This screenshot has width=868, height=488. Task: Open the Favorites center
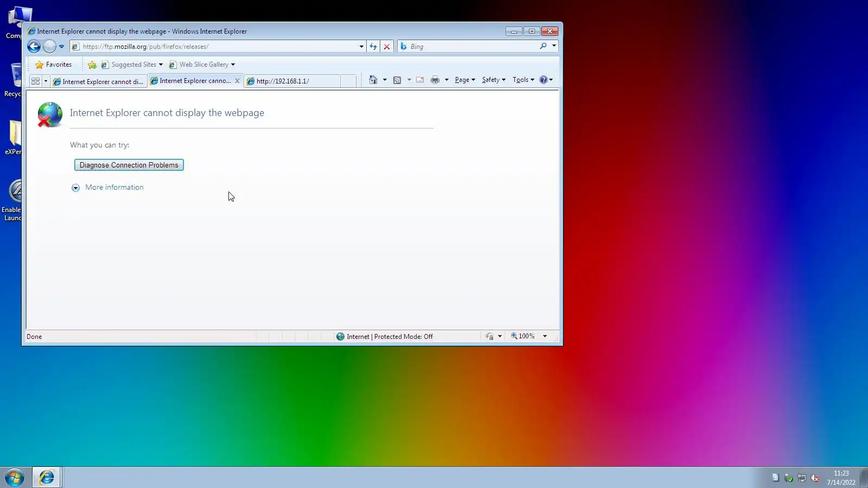point(53,65)
